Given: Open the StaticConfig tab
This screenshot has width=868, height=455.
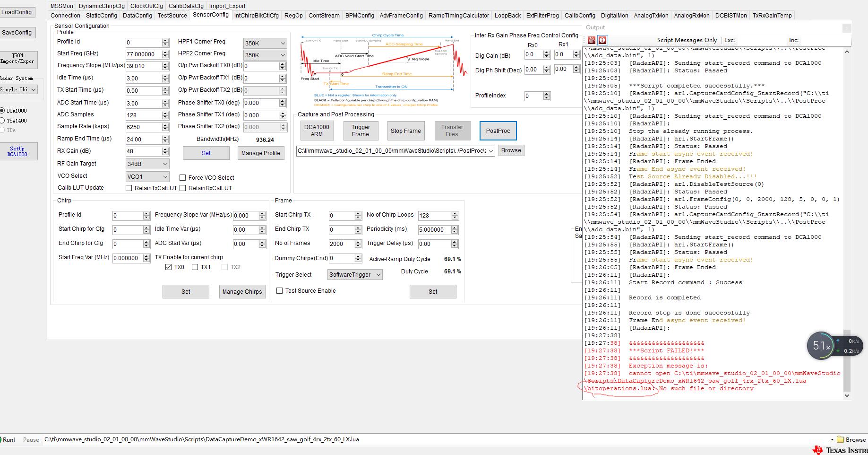Looking at the screenshot, I should click(x=102, y=16).
